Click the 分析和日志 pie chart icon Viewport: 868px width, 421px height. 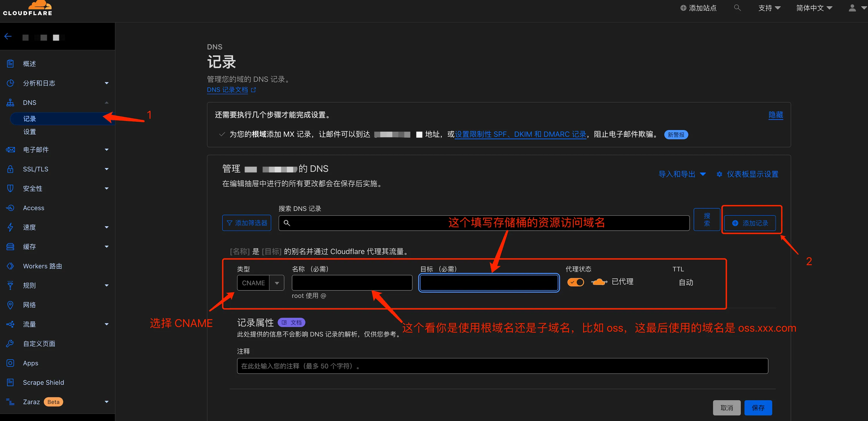point(10,83)
